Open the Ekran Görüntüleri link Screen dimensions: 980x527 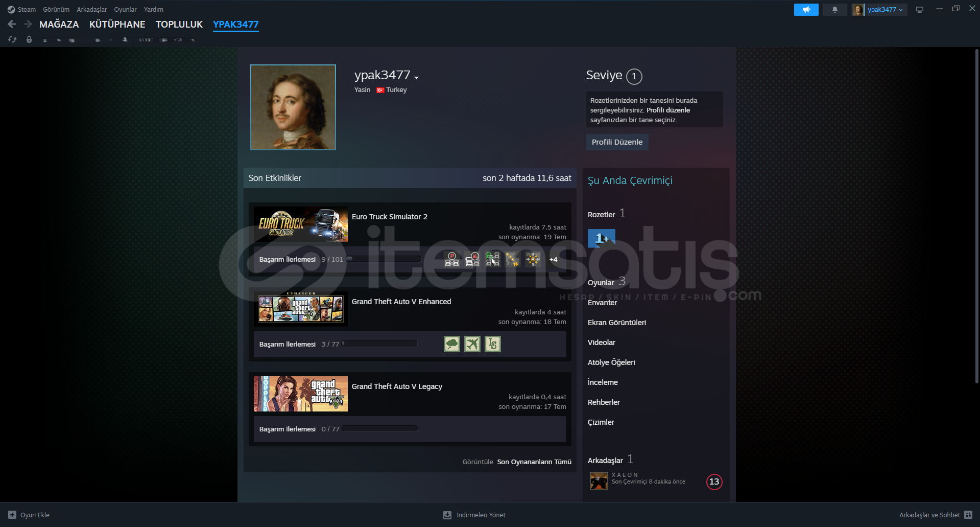(x=617, y=323)
